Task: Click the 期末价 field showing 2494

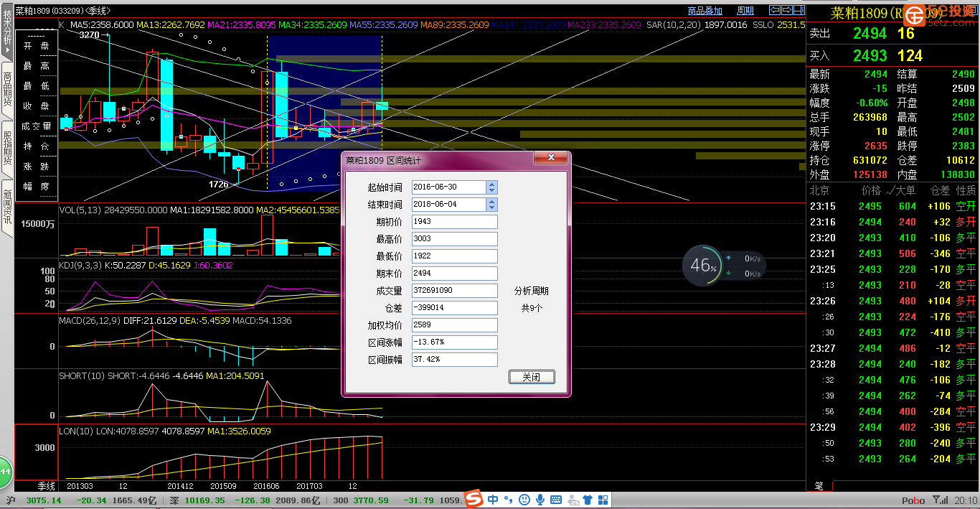Action: tap(454, 274)
